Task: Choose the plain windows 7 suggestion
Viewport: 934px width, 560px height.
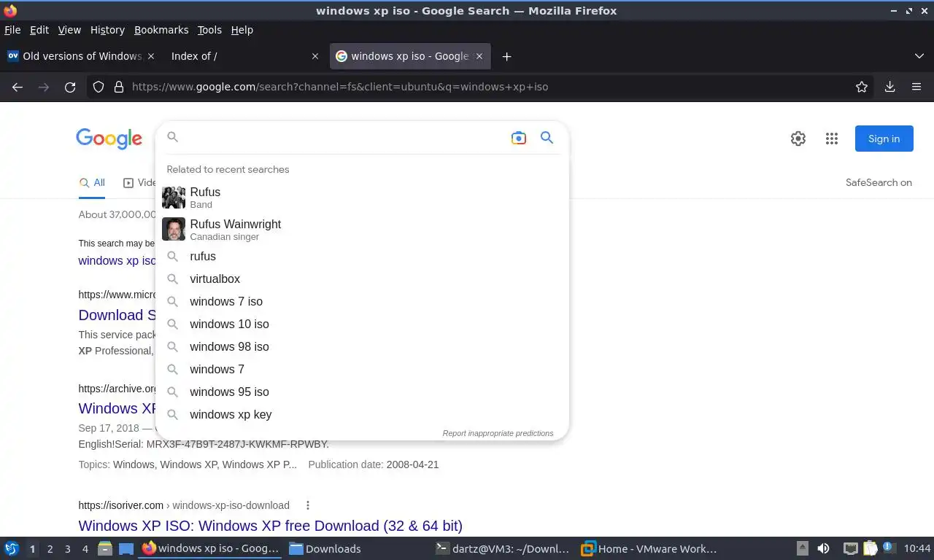Action: pos(362,369)
